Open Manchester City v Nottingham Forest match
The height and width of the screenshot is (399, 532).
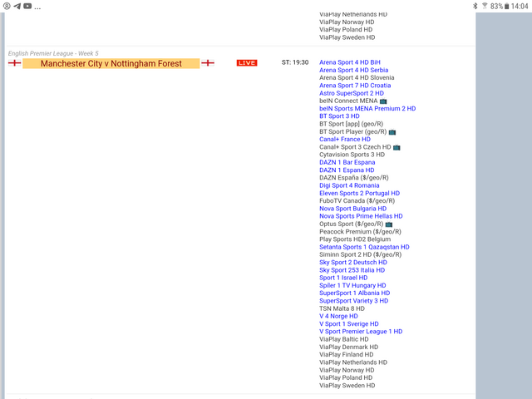pos(111,63)
